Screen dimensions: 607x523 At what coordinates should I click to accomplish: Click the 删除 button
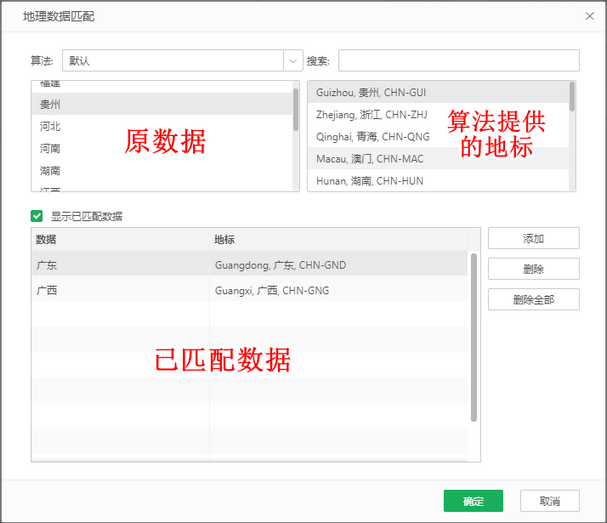tap(533, 269)
